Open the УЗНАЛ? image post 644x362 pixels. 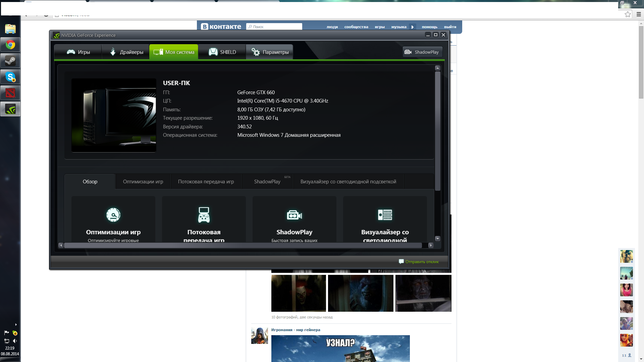340,349
